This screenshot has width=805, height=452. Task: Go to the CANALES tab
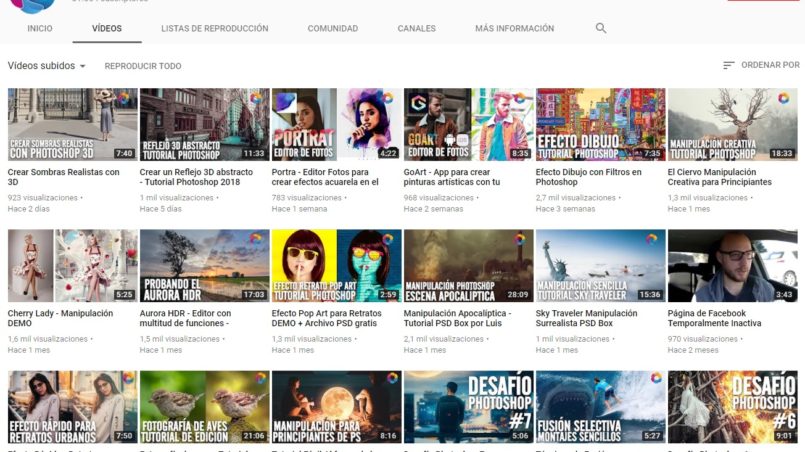coord(416,28)
